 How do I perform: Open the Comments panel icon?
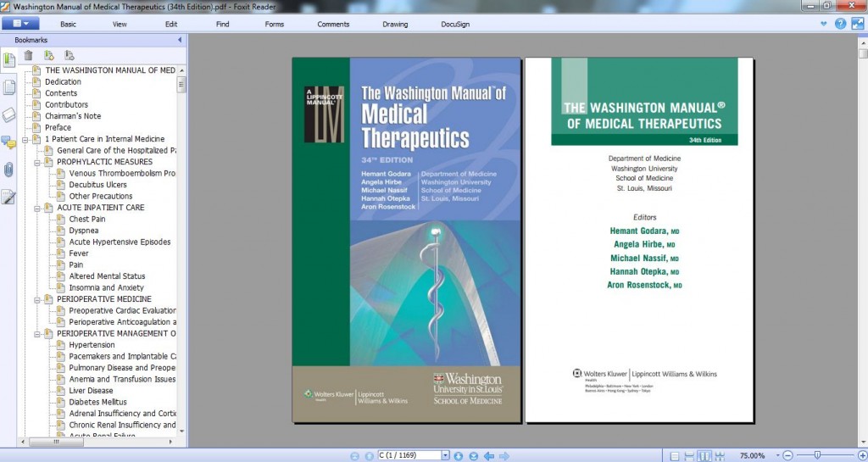8,142
